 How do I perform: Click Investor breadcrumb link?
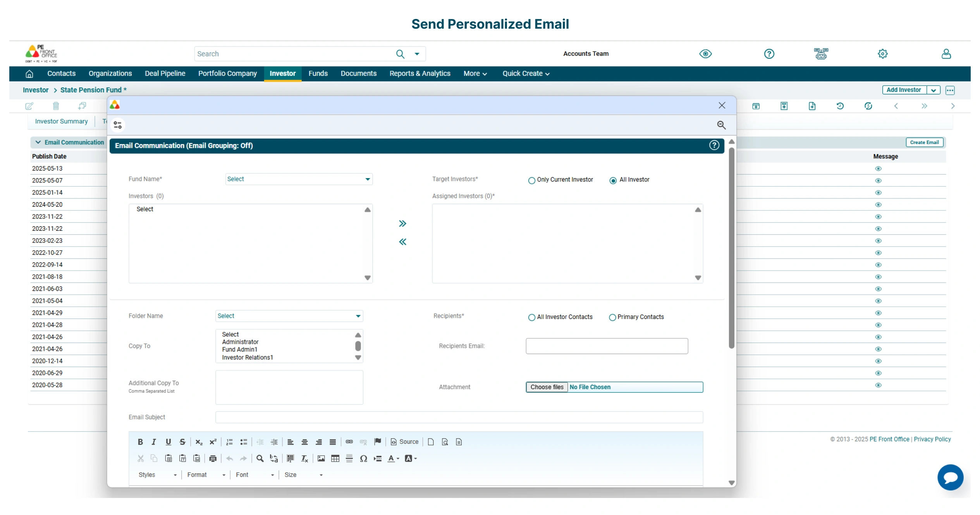[x=36, y=90]
